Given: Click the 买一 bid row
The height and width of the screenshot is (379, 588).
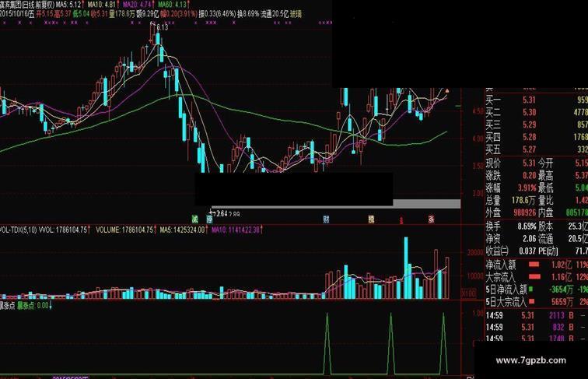Looking at the screenshot, I should pyautogui.click(x=537, y=100).
